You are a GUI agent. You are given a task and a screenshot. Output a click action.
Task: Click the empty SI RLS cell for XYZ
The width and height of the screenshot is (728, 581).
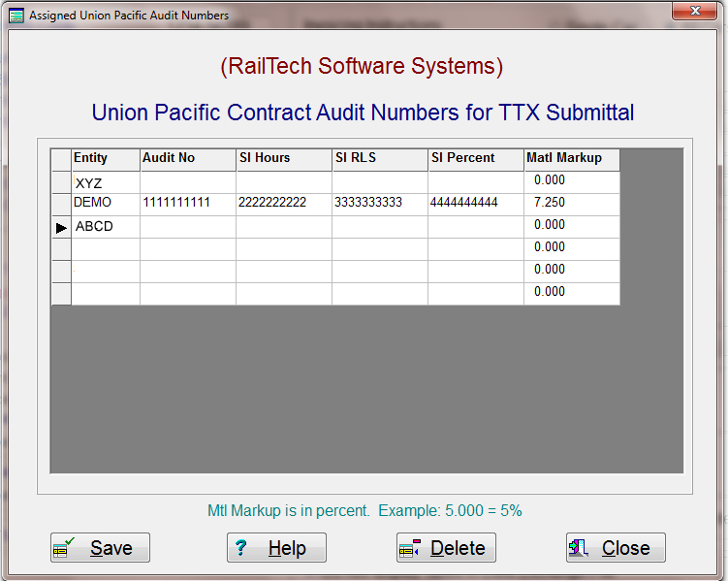point(380,182)
